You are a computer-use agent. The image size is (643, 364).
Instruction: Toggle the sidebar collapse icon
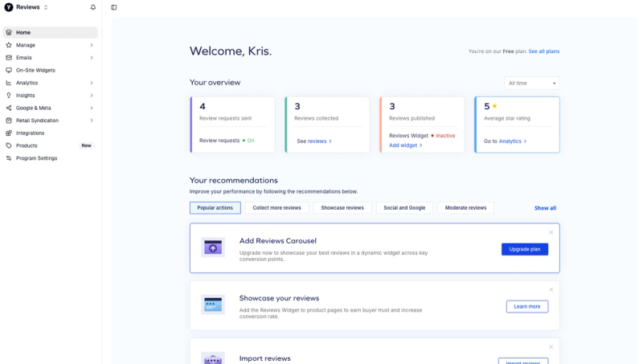[114, 7]
